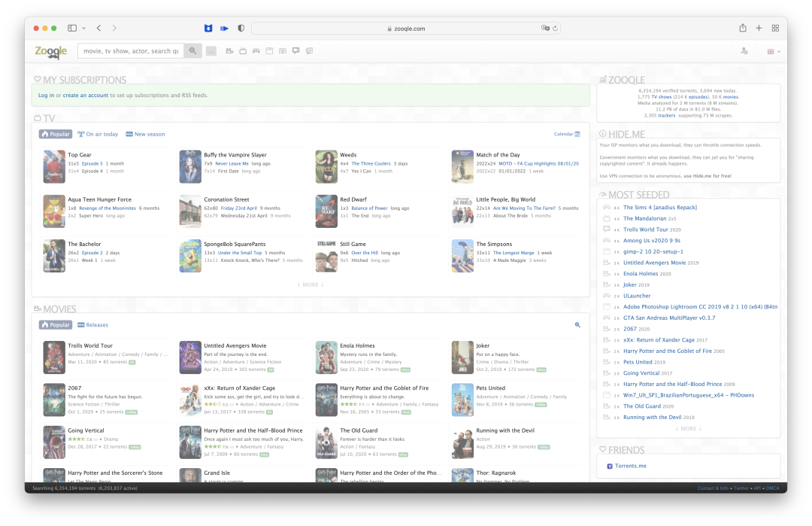Open the DMCA footer link
Viewport: 812px width, 526px height.
772,488
